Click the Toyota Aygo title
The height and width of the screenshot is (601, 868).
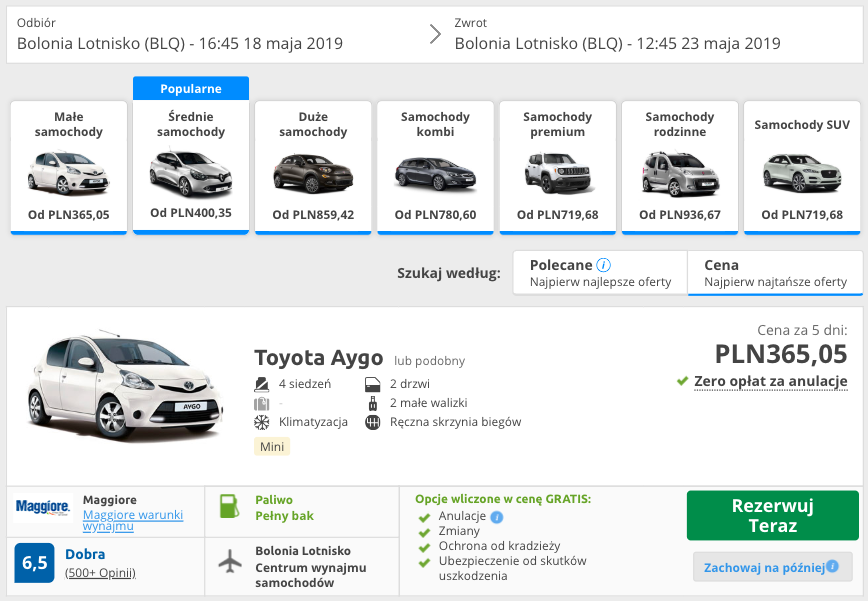click(x=319, y=358)
